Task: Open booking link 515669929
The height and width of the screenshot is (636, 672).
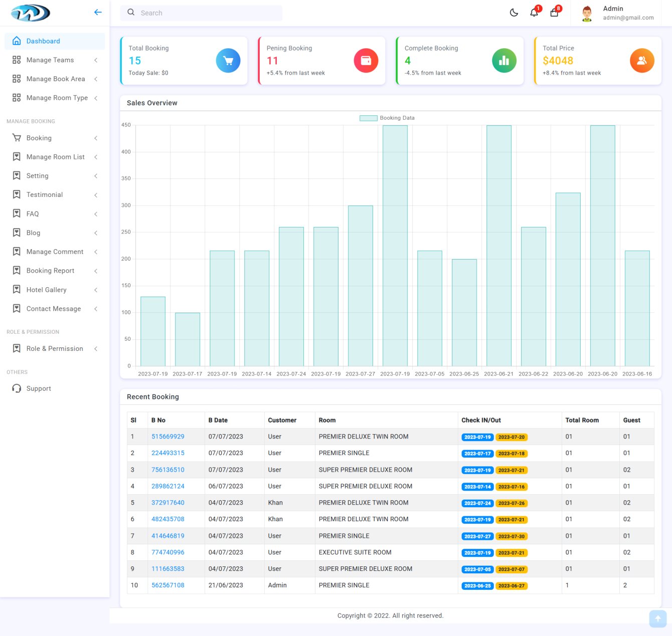Action: [x=167, y=437]
